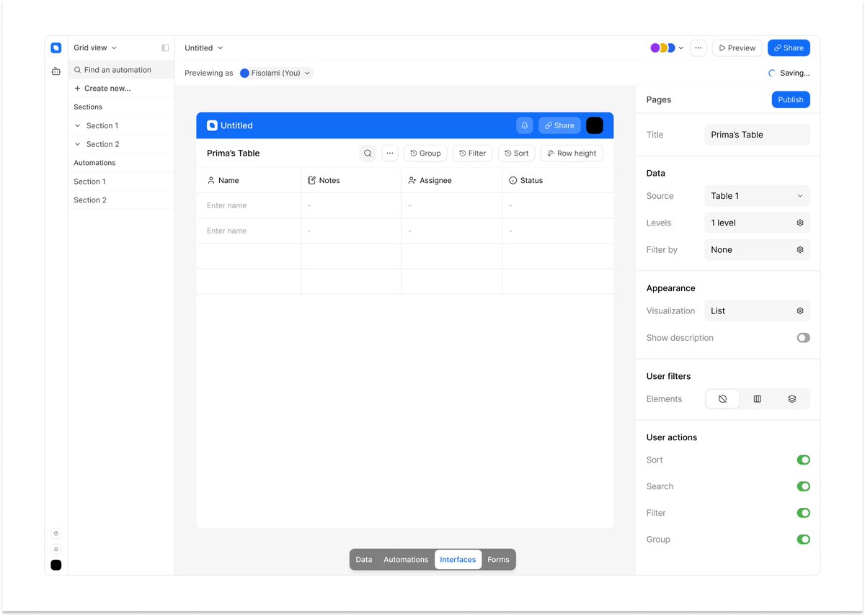Click the help icon at bottom of left rail
Image resolution: width=865 pixels, height=616 pixels.
56,533
